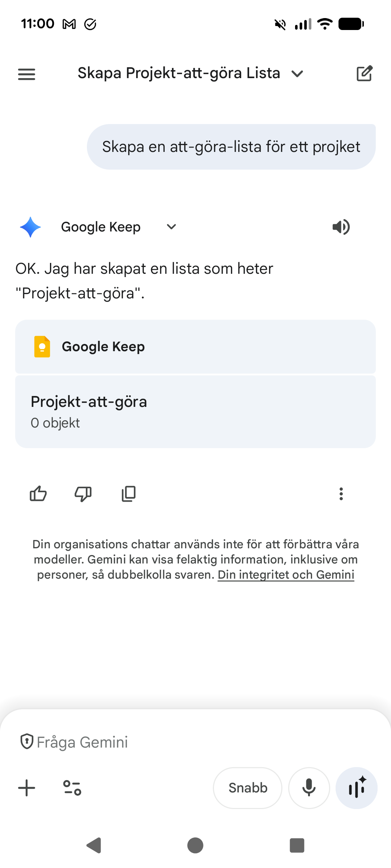Tap the plus icon to add attachment

pos(27,788)
